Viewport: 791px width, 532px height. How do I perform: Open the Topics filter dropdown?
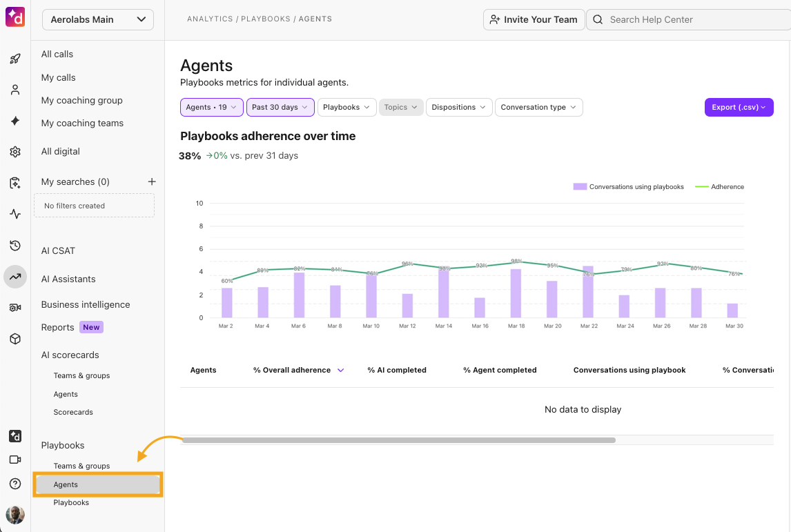coord(401,108)
